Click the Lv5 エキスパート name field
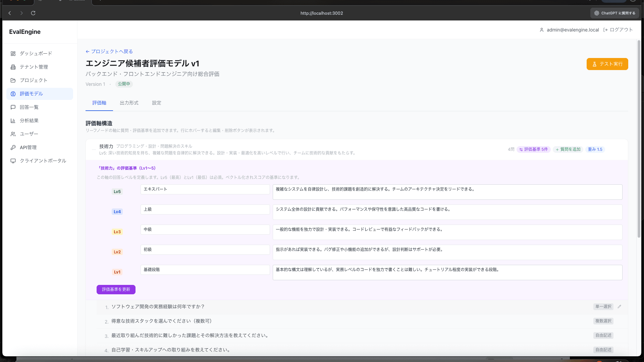Screen dimensions: 644x362 pyautogui.click(x=205, y=189)
